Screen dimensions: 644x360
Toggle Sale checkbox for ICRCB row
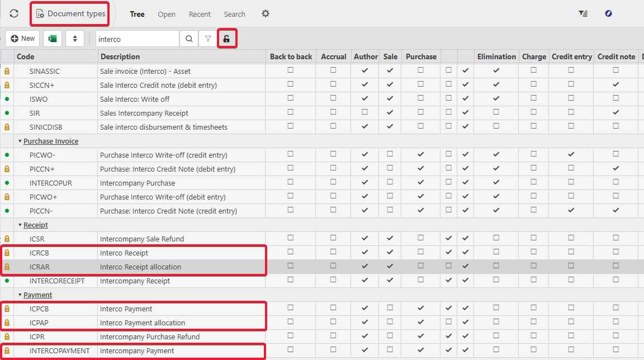(x=390, y=252)
